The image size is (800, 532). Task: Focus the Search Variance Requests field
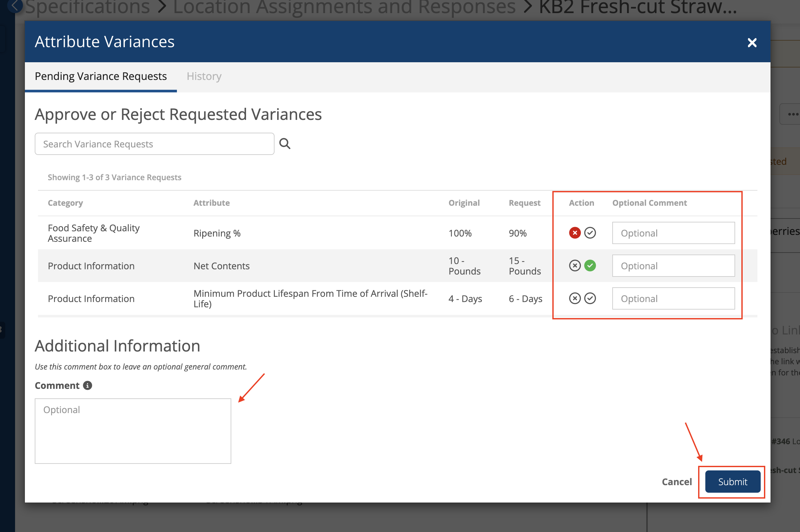tap(154, 144)
